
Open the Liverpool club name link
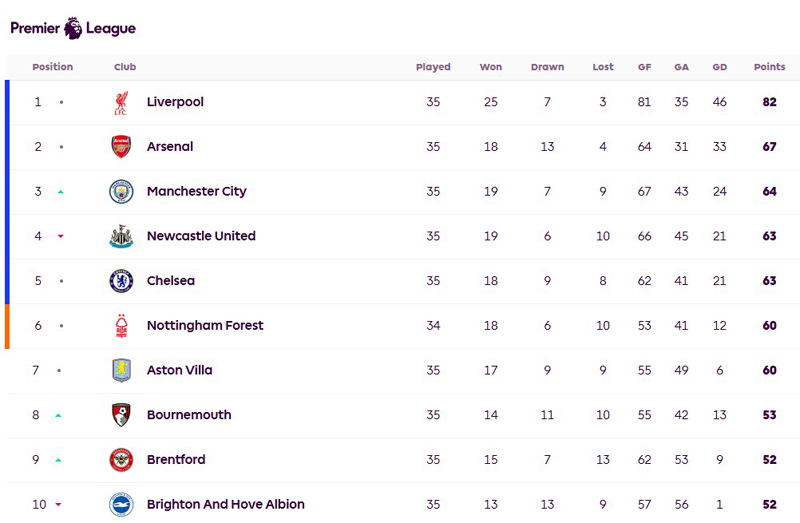tap(175, 102)
